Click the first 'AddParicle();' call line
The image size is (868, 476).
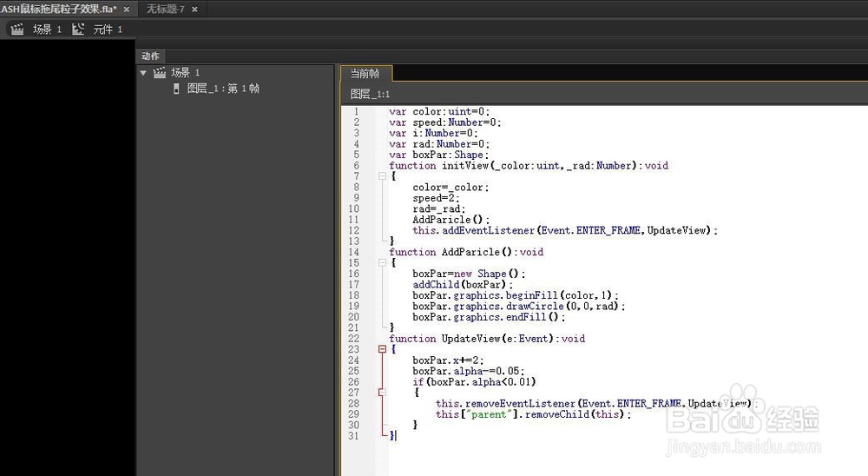coord(451,220)
